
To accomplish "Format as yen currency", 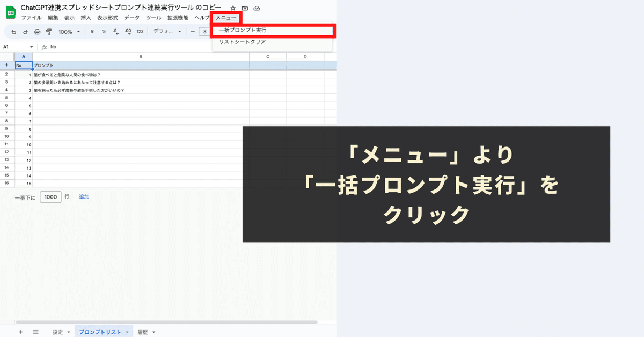I will (92, 32).
